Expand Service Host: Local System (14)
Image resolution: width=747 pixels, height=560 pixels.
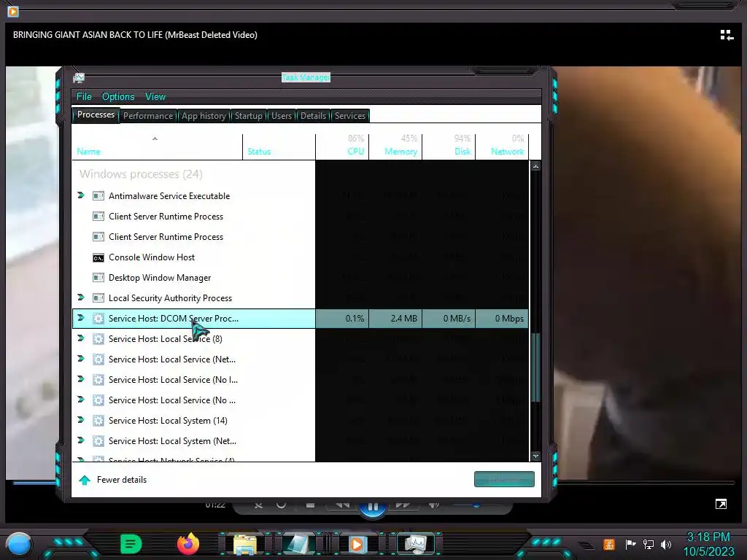point(81,421)
